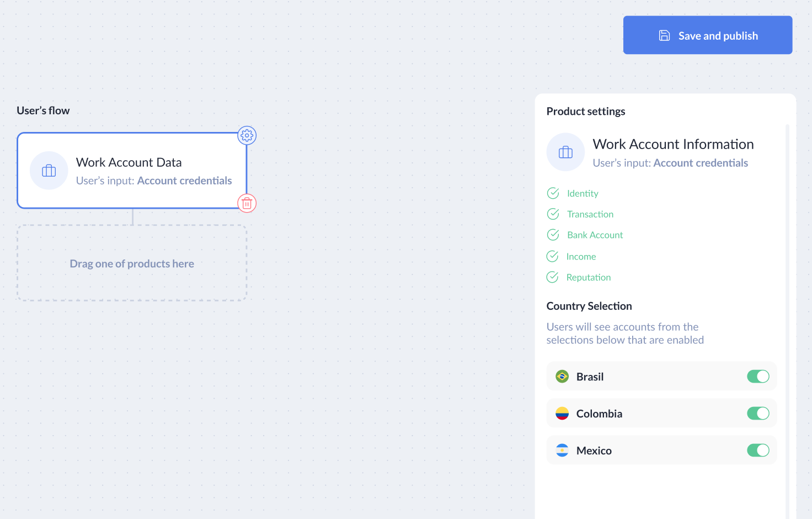
Task: Click the 'Drag one of products here' drop zone
Action: coord(132,263)
